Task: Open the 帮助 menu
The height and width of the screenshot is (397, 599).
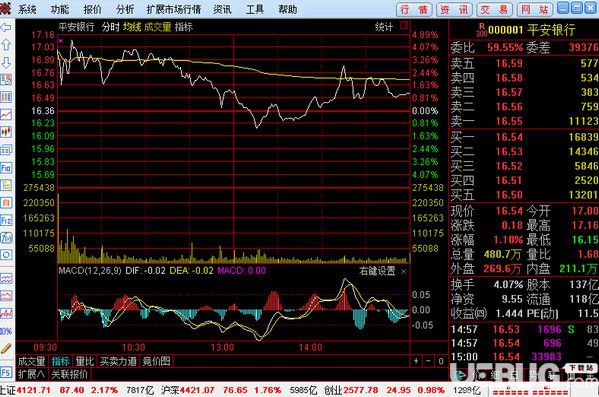Action: pyautogui.click(x=288, y=10)
